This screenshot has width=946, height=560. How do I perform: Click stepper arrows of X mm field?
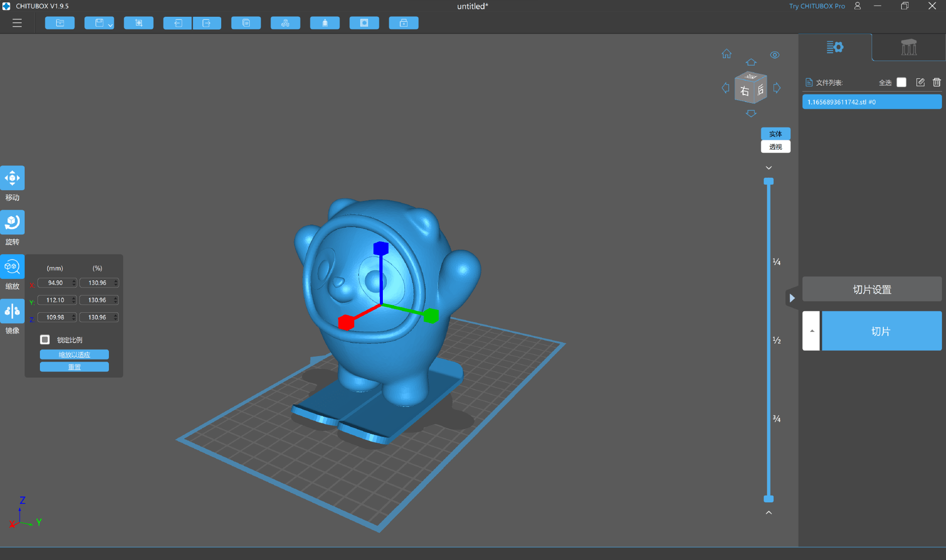point(74,283)
